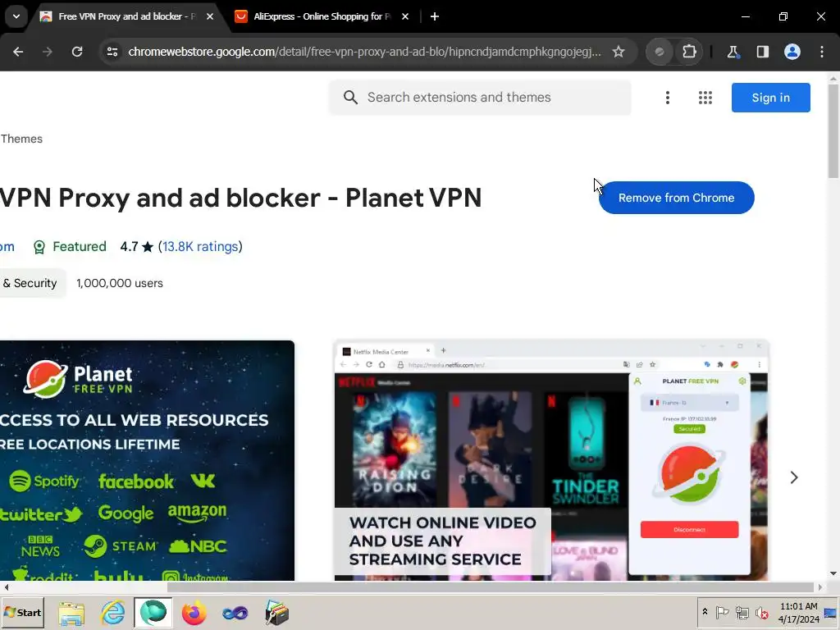The width and height of the screenshot is (840, 630).
Task: Open the Google apps grid
Action: point(705,98)
